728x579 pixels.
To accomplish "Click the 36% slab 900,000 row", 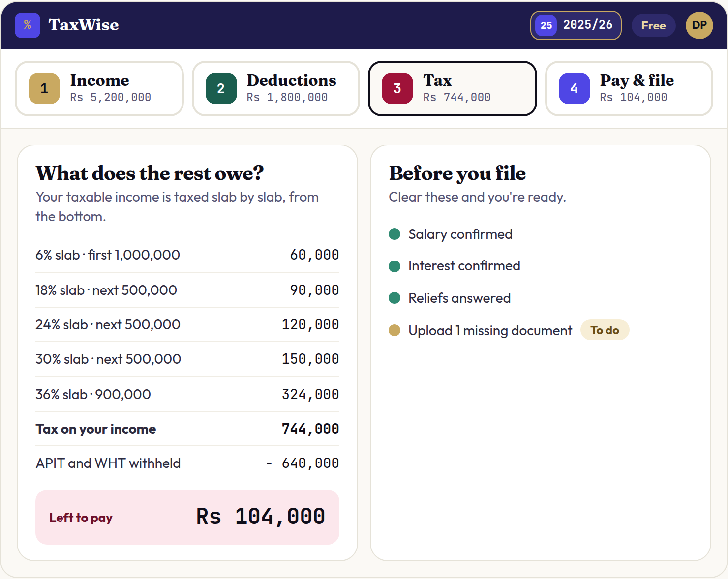I will [187, 394].
